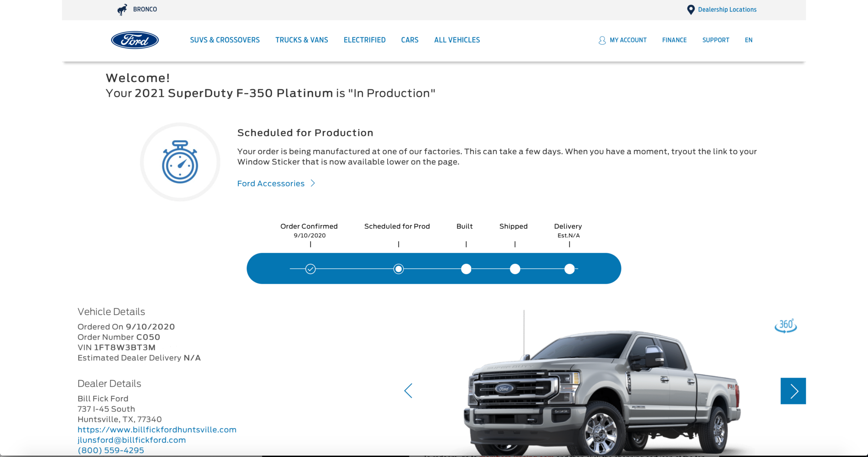Activate the 360-degree vehicle view icon
This screenshot has height=457, width=868.
(787, 325)
